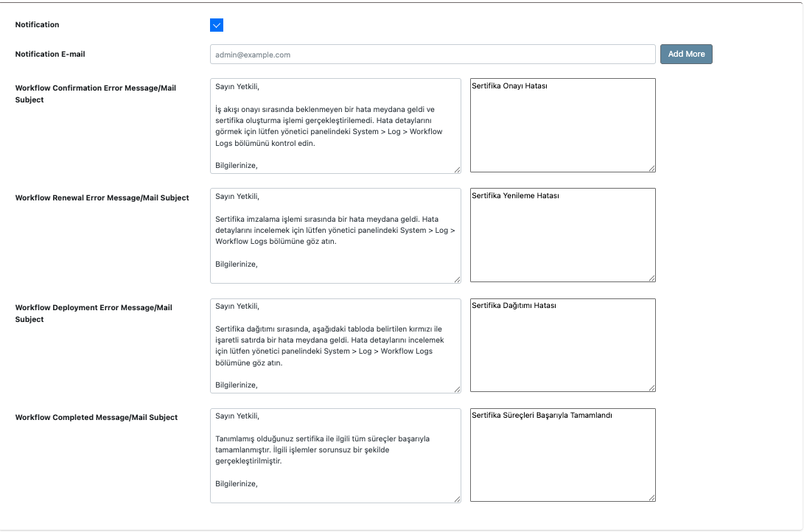Select the "Sertifika Dağıtımı Hatası" subject field
Viewport: 804px width, 532px height.
[x=562, y=345]
